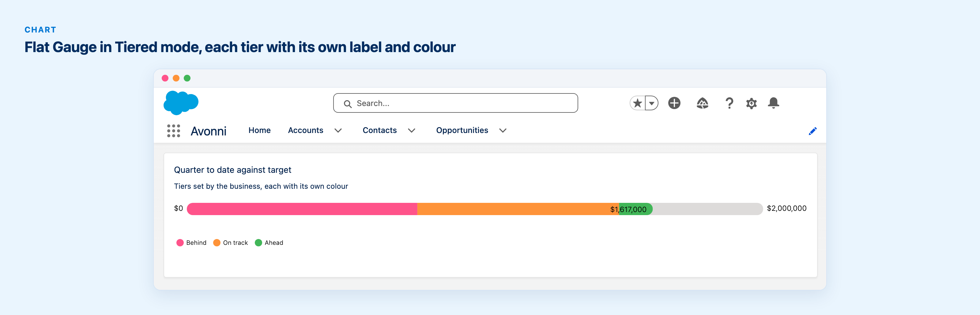980x315 pixels.
Task: Open the Setup gear icon
Action: click(x=751, y=103)
